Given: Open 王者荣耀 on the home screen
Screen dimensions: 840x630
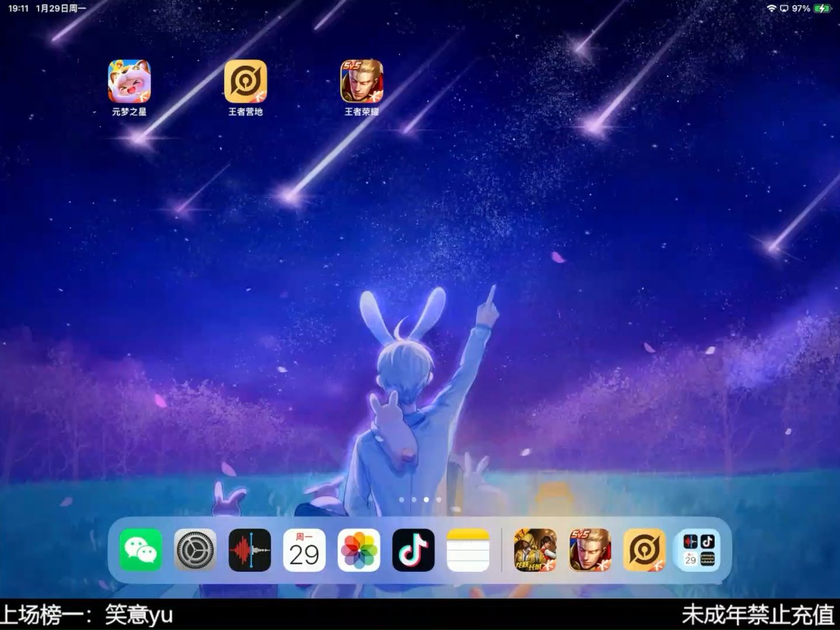Looking at the screenshot, I should tap(362, 81).
